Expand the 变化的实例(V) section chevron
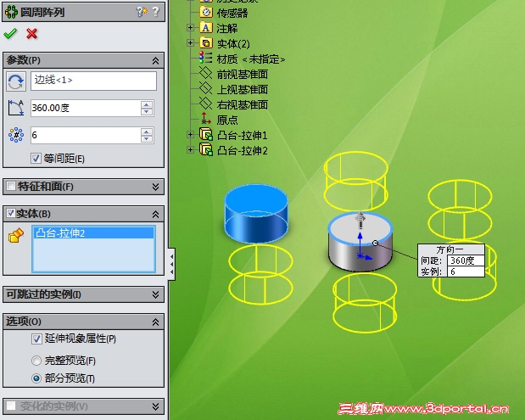Screen dimensions: 525x420 click(155, 406)
